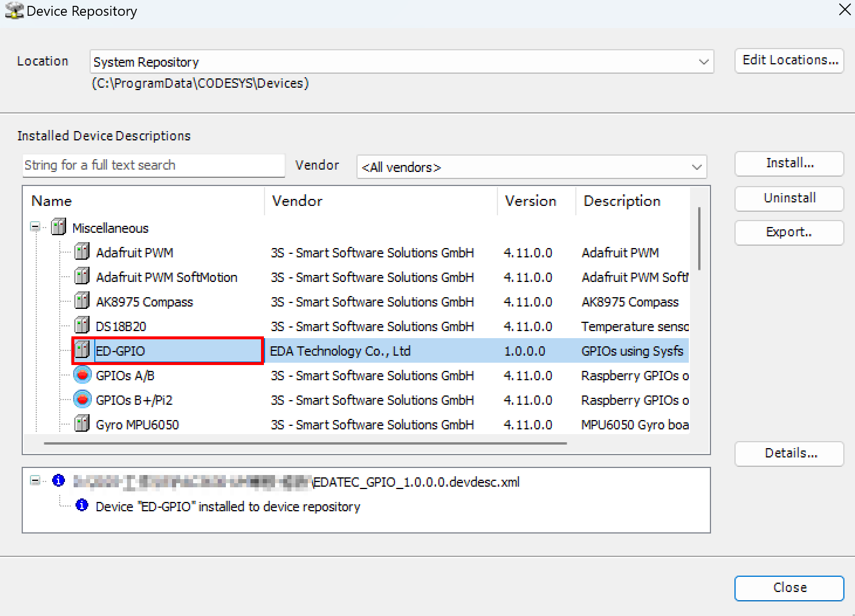Click the red GPIOs A/B icon
This screenshot has width=855, height=616.
(83, 375)
